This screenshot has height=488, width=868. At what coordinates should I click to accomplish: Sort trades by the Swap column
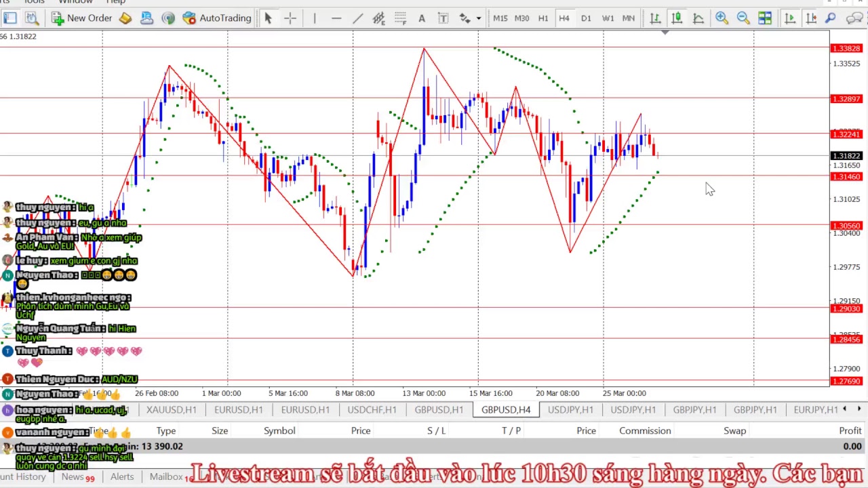734,430
